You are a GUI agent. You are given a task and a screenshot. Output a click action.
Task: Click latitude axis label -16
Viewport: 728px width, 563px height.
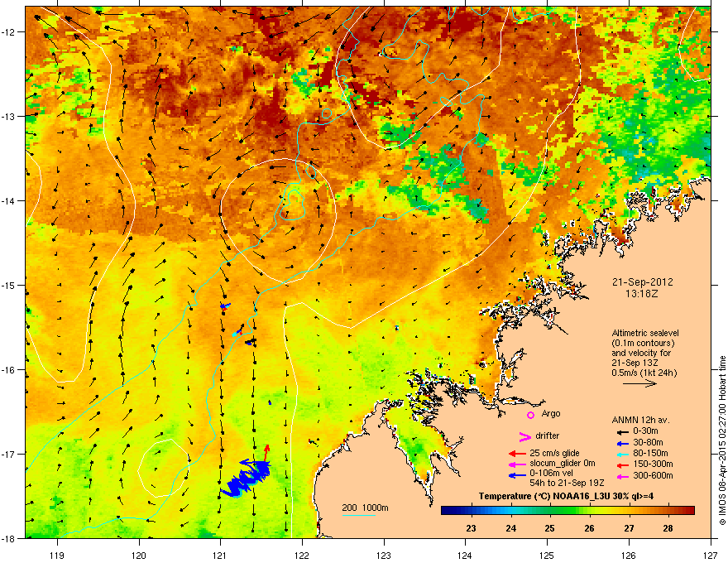click(x=9, y=370)
